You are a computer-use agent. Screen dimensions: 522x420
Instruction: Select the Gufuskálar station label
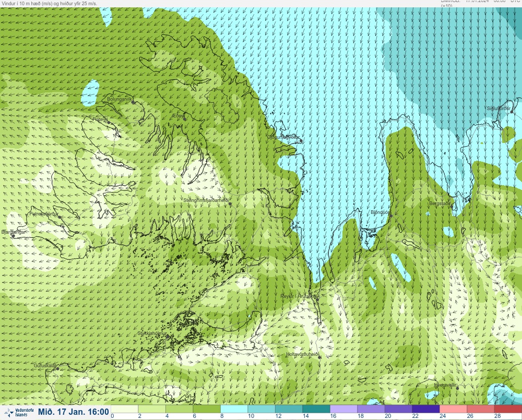click(x=45, y=365)
